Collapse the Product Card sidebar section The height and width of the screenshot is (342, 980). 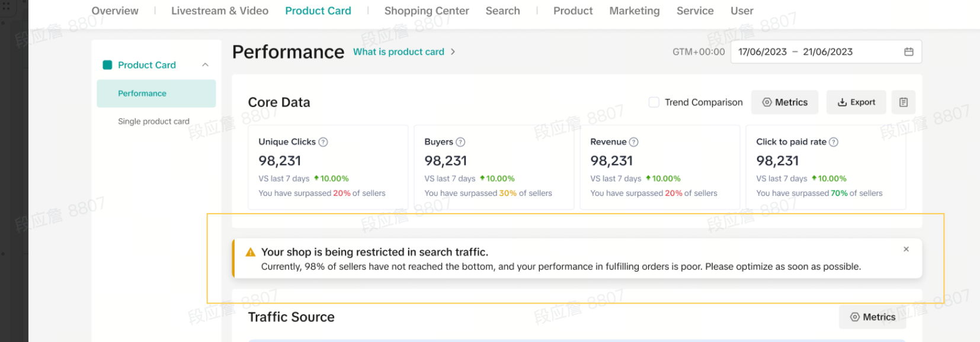(x=205, y=65)
